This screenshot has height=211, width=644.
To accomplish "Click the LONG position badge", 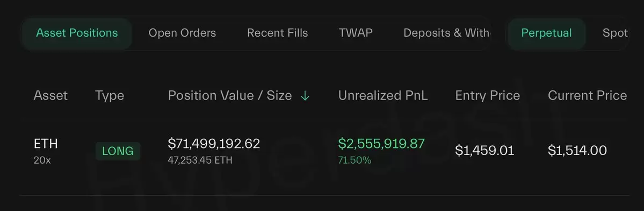I will 118,151.
